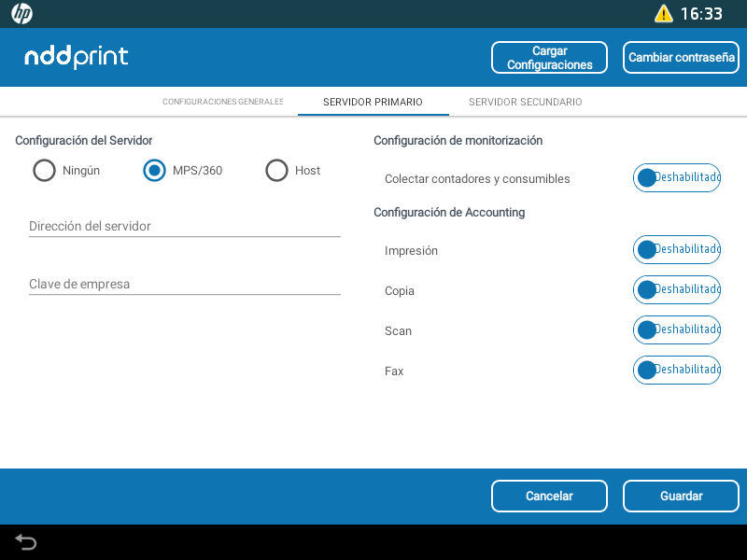Viewport: 747px width, 560px height.
Task: Select the Ningún radio button
Action: (x=44, y=171)
